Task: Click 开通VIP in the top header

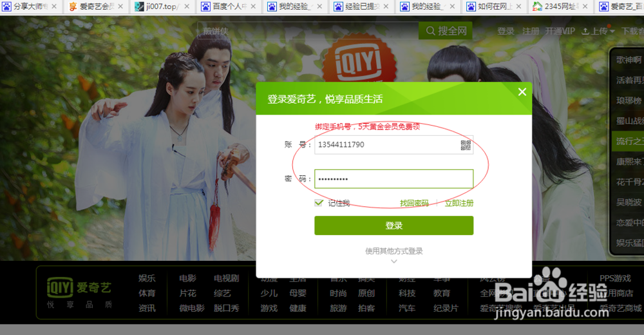Action: tap(560, 31)
